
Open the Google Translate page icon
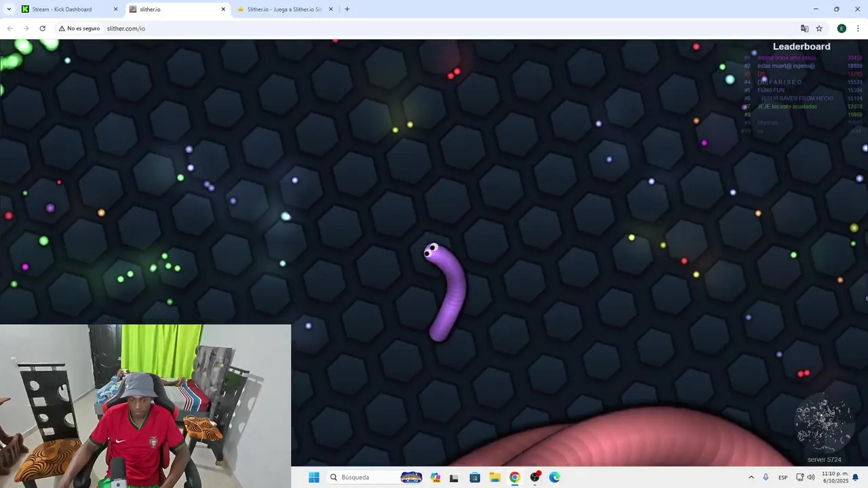[x=804, y=28]
